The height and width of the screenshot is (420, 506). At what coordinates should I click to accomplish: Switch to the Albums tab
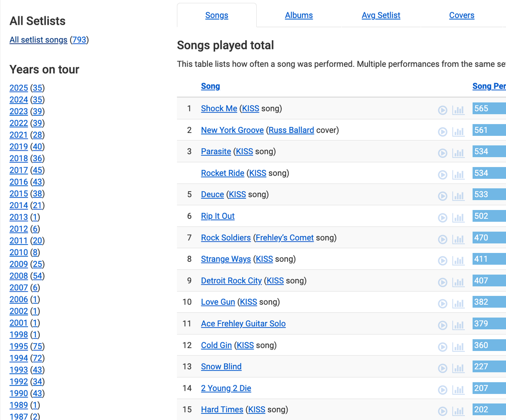click(x=299, y=15)
